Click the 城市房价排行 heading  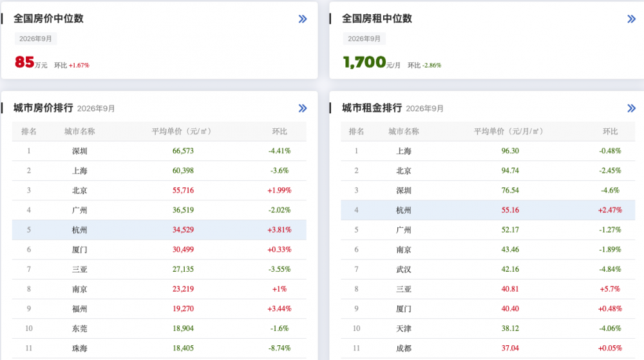[x=43, y=108]
